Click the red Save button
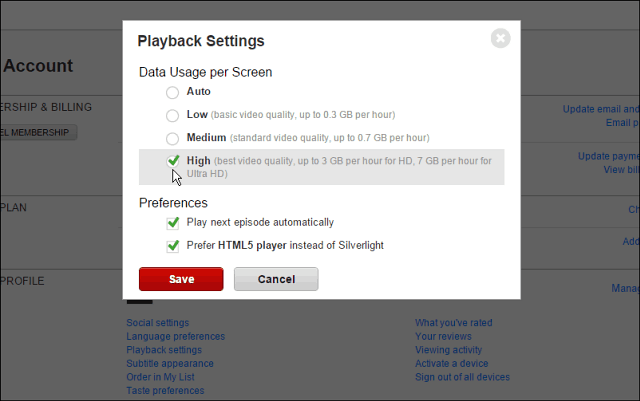 point(181,279)
